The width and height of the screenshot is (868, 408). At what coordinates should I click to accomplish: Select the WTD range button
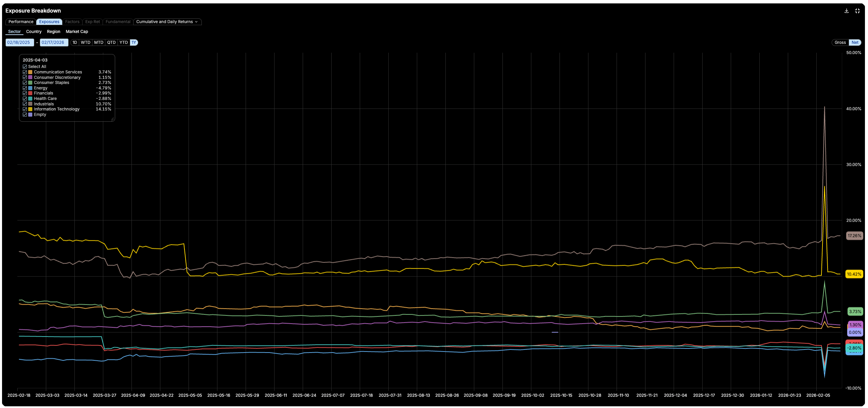tap(86, 42)
